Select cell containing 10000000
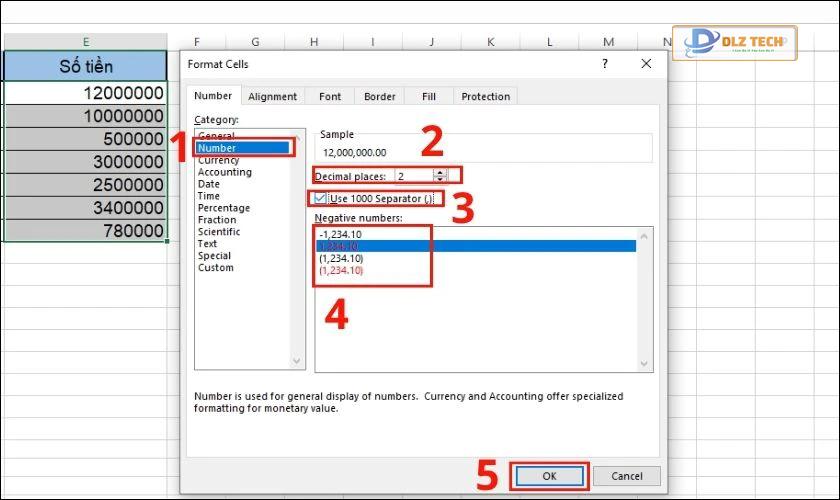This screenshot has height=500, width=840. [86, 116]
